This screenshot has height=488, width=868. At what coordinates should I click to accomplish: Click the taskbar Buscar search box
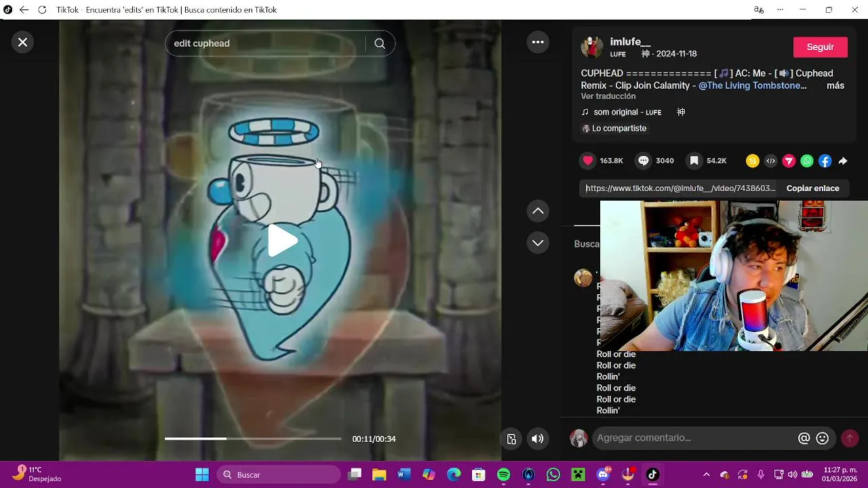[x=278, y=474]
